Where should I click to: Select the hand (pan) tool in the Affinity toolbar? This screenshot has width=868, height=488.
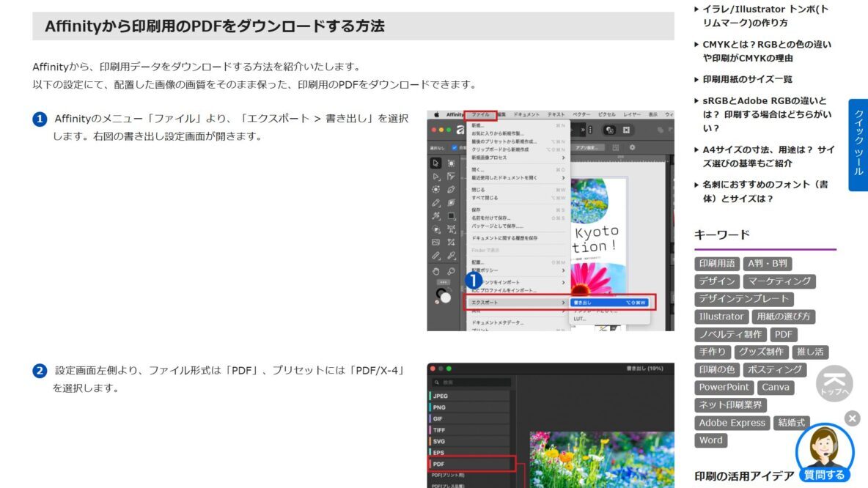point(436,270)
